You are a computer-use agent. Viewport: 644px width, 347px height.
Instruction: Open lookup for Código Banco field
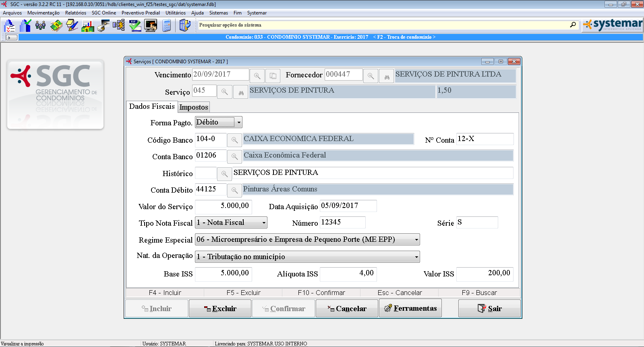[234, 140]
